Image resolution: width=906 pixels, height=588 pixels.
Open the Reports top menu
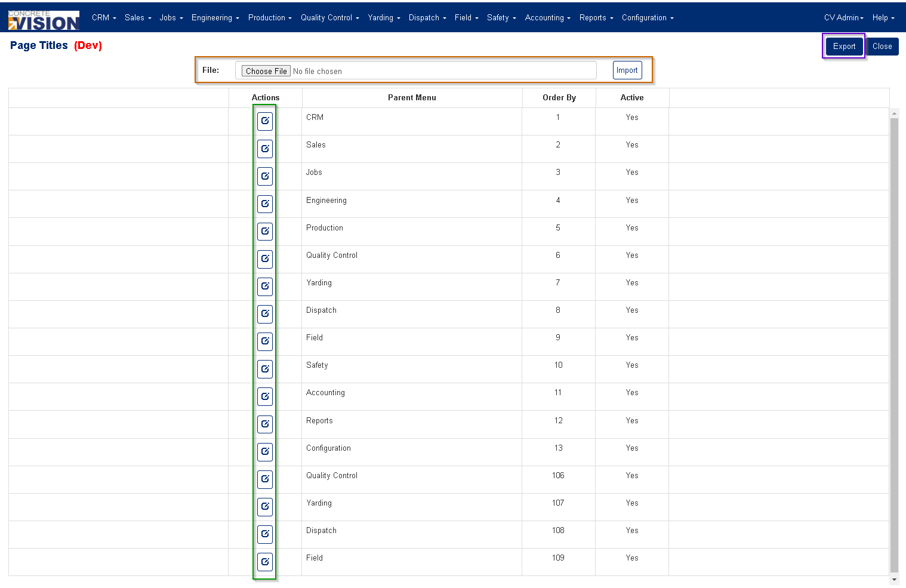pyautogui.click(x=596, y=18)
